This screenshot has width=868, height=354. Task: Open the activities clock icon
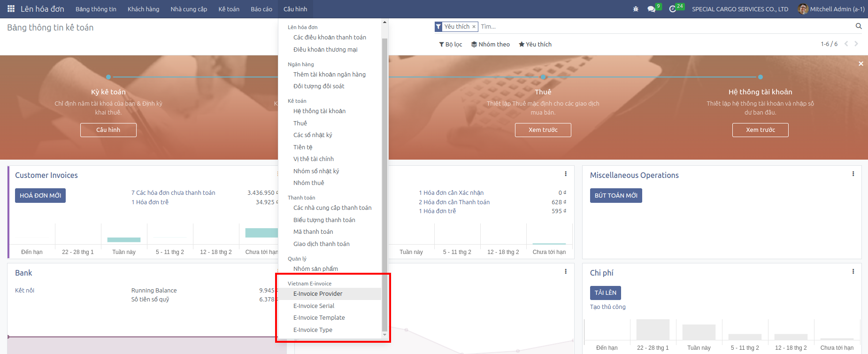tap(672, 9)
